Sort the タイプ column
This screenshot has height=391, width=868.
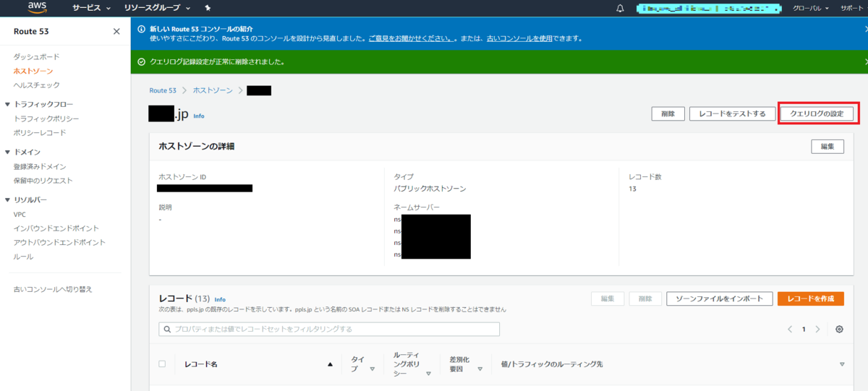tap(373, 369)
